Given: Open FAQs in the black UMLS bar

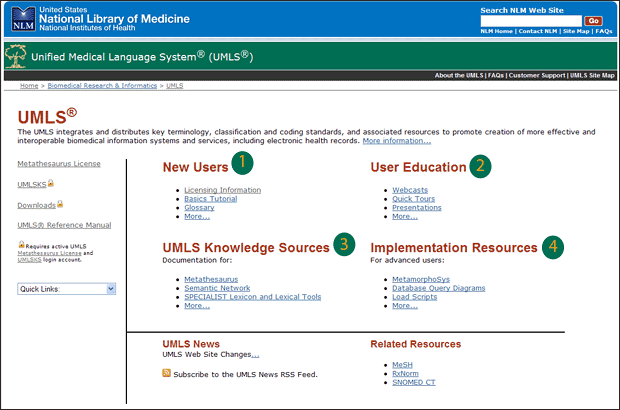Looking at the screenshot, I should tap(495, 76).
